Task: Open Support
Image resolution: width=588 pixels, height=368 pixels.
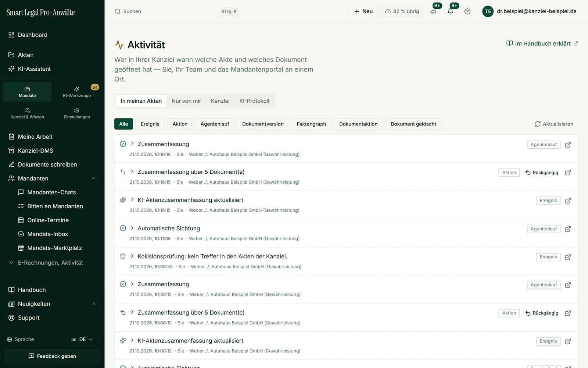Action: click(x=52, y=318)
